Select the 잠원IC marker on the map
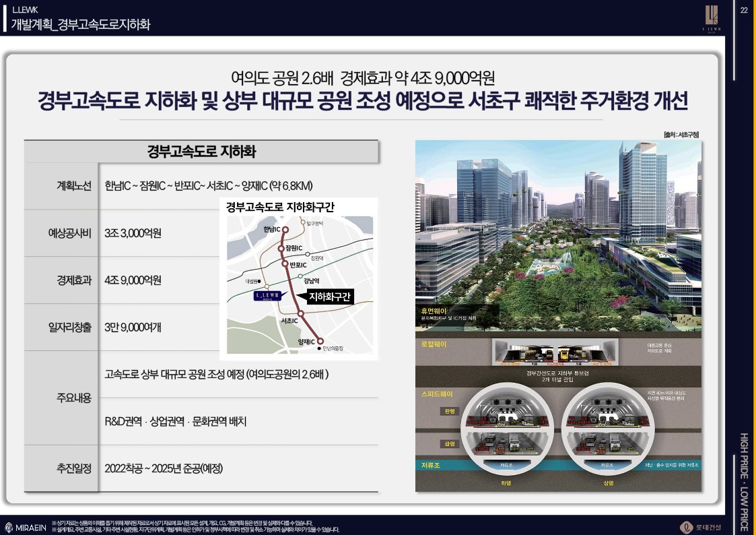Image resolution: width=756 pixels, height=535 pixels. [x=282, y=249]
